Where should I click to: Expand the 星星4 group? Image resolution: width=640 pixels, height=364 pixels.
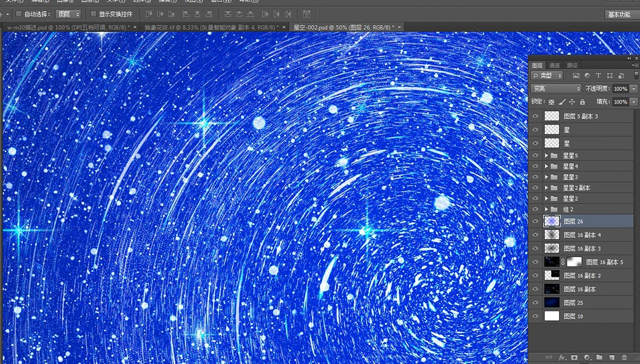point(547,166)
